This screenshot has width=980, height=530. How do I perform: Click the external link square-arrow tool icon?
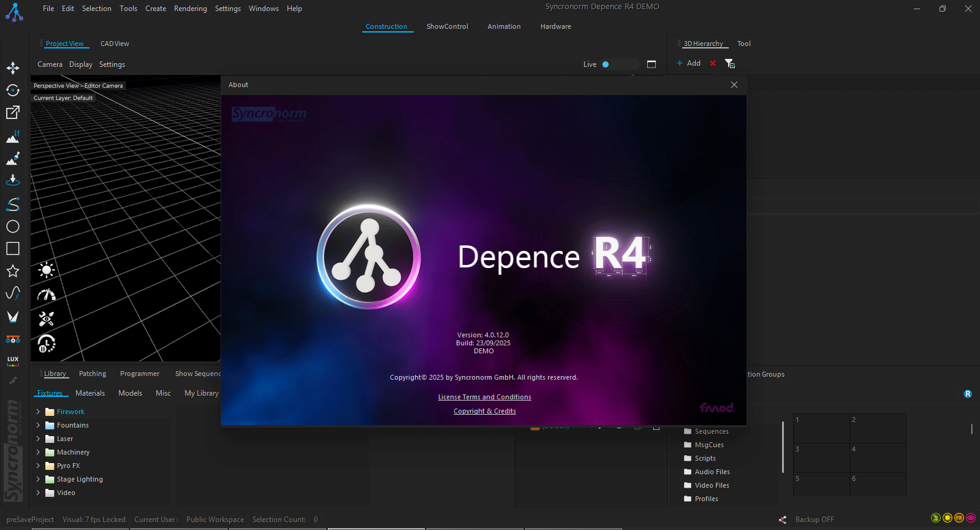click(x=13, y=112)
